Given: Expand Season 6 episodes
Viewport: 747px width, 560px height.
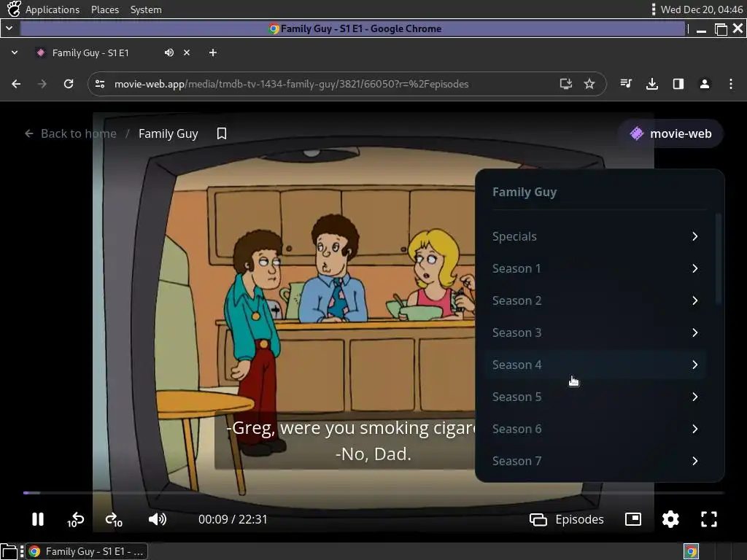Looking at the screenshot, I should [x=595, y=429].
